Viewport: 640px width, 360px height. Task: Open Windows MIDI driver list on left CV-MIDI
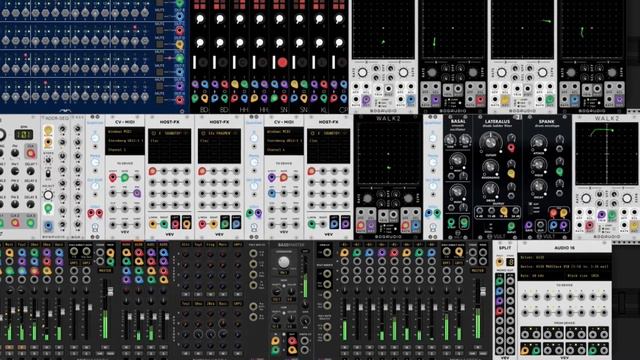pyautogui.click(x=125, y=131)
